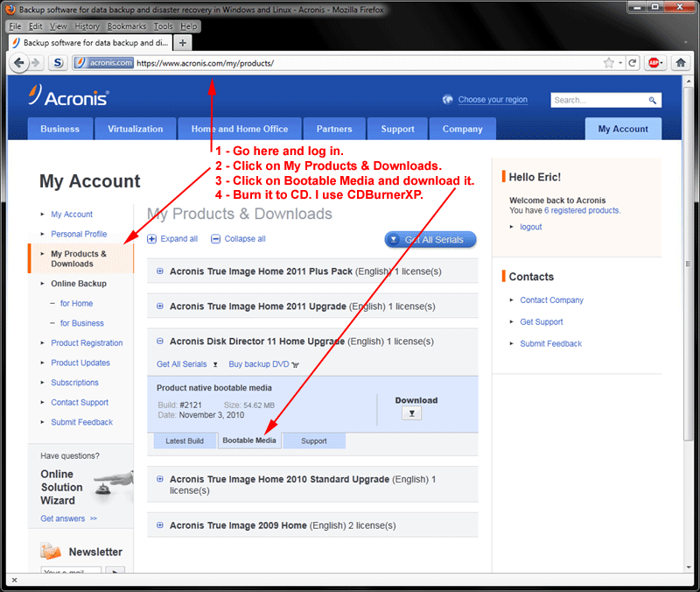Viewport: 700px width, 592px height.
Task: Open the Product Updates link
Action: point(80,363)
